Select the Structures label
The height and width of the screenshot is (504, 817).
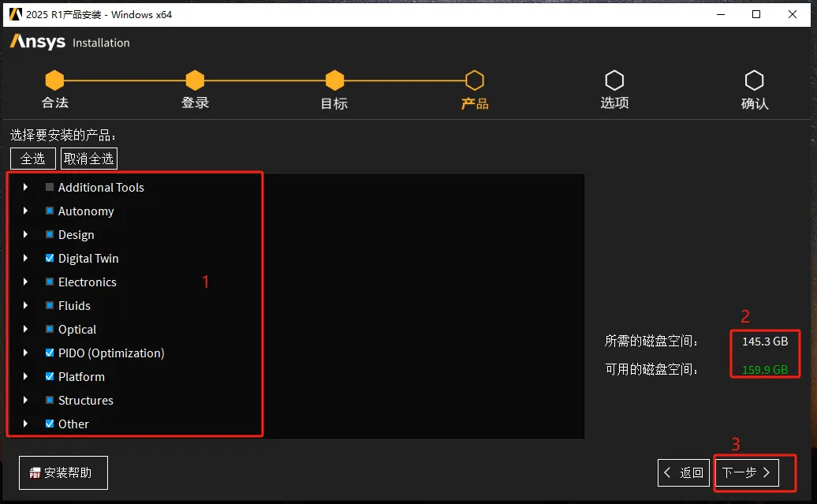pos(86,400)
